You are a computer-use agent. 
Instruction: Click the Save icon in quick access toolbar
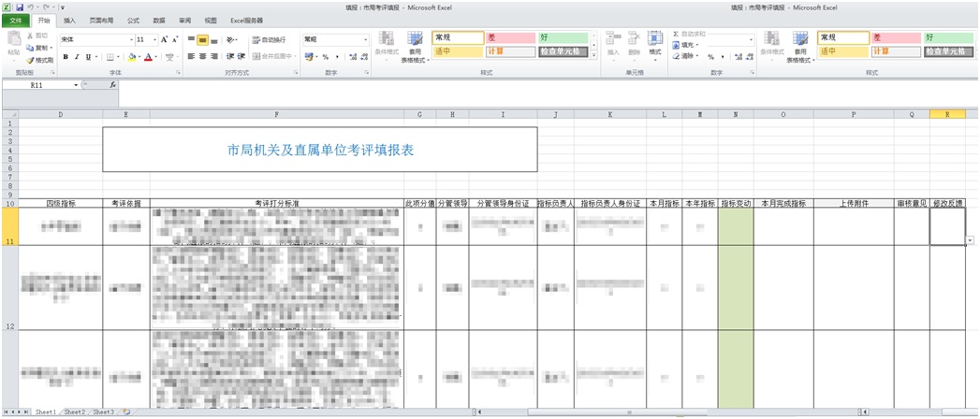[x=20, y=7]
